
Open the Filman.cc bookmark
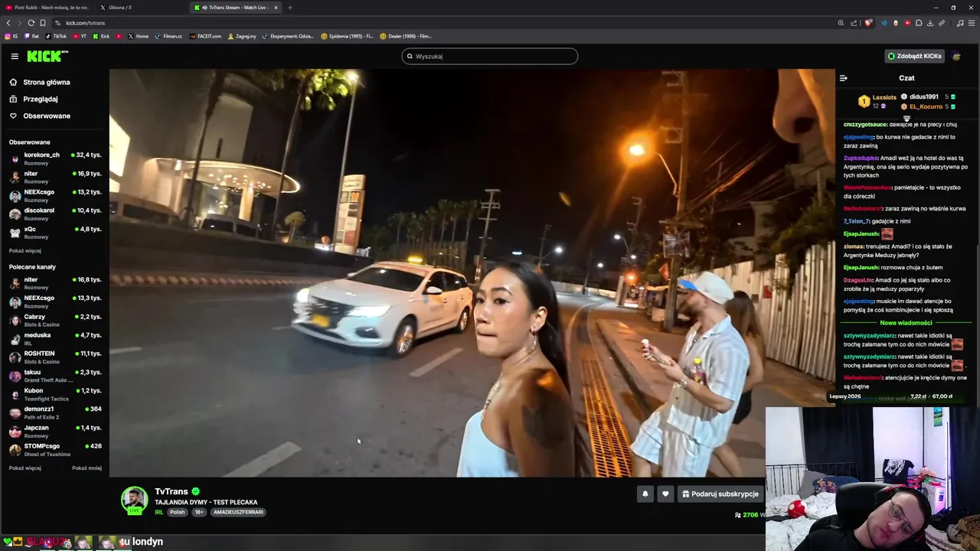pyautogui.click(x=168, y=36)
